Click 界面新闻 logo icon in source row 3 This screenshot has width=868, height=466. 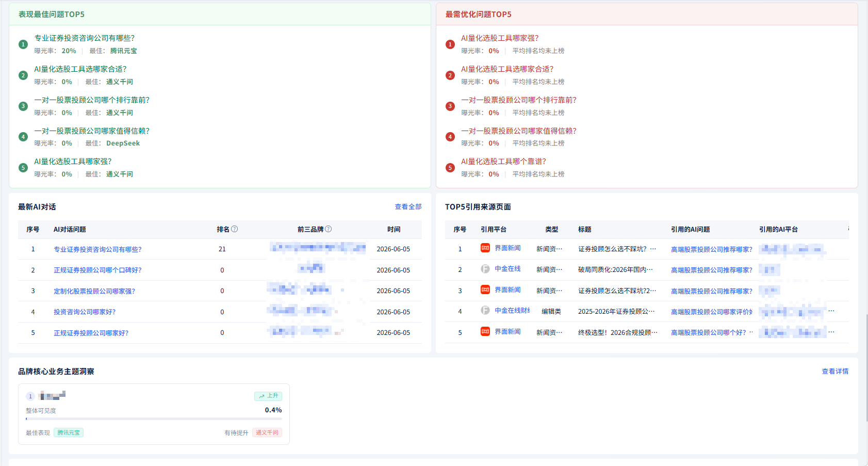point(485,290)
